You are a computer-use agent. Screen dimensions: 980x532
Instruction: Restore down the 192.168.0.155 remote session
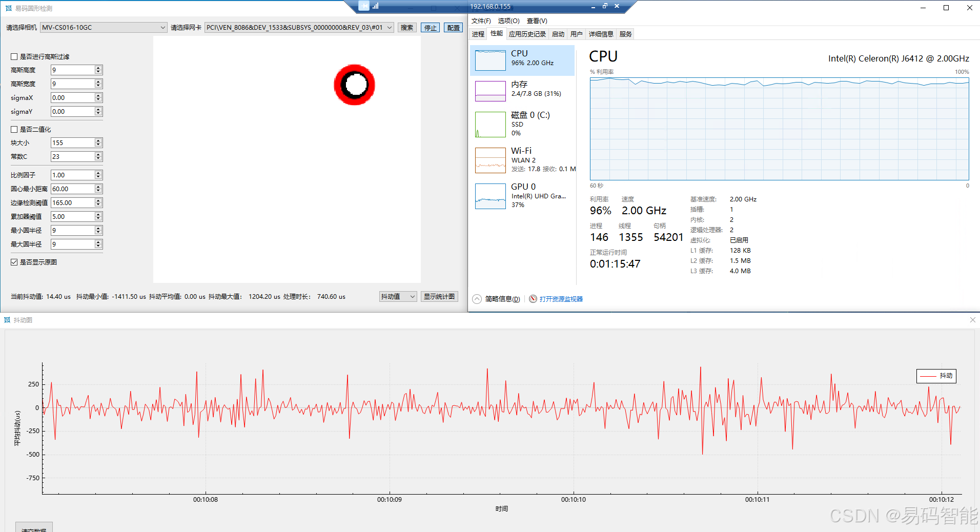tap(605, 6)
